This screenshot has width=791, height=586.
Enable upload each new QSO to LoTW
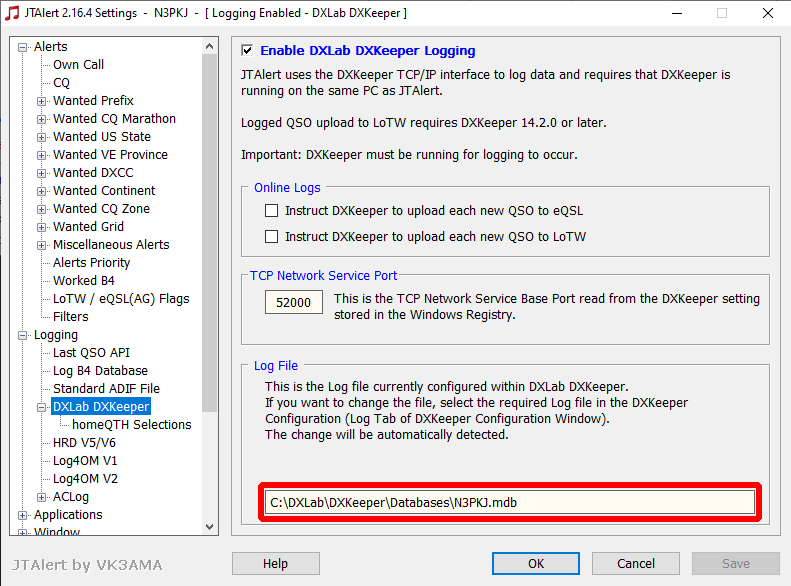point(271,237)
